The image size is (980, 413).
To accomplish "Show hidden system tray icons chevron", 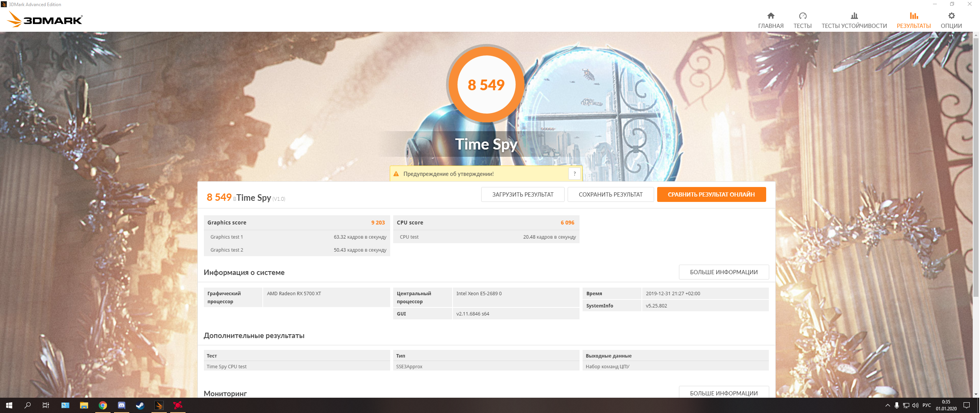I will click(x=887, y=405).
